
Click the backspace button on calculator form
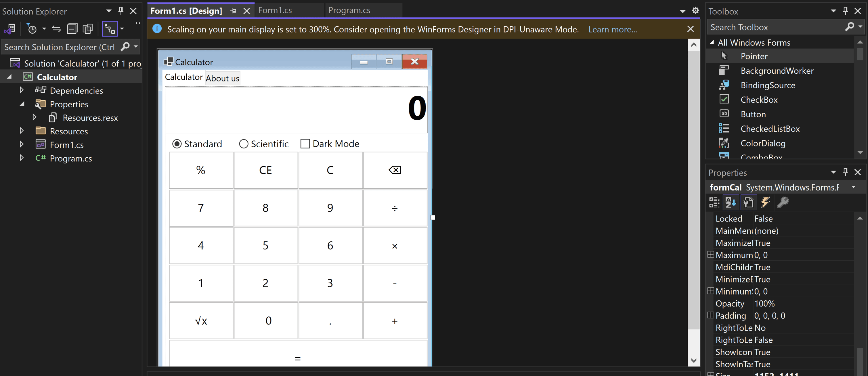[395, 170]
